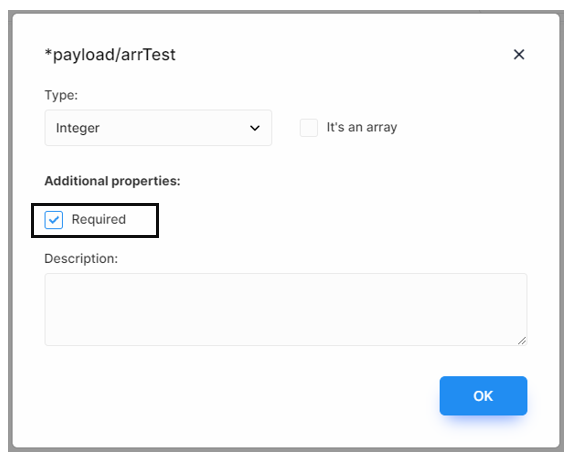The image size is (569, 458).
Task: Open the Type dropdown showing Integer
Action: click(x=158, y=128)
